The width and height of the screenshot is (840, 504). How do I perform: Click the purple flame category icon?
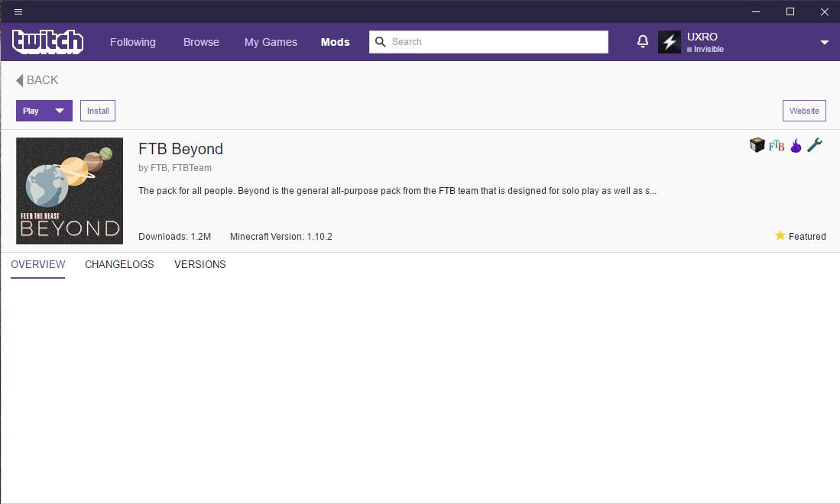tap(796, 146)
